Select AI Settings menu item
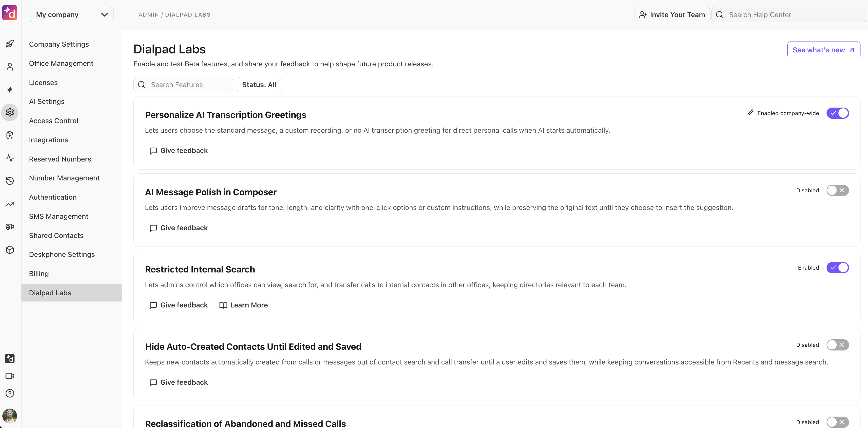Image resolution: width=868 pixels, height=428 pixels. point(72,101)
